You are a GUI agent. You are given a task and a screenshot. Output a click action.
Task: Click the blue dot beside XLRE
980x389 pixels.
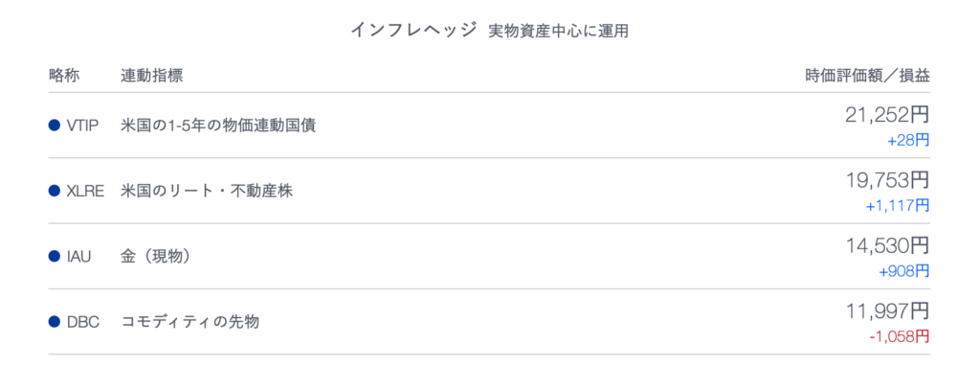click(x=54, y=191)
